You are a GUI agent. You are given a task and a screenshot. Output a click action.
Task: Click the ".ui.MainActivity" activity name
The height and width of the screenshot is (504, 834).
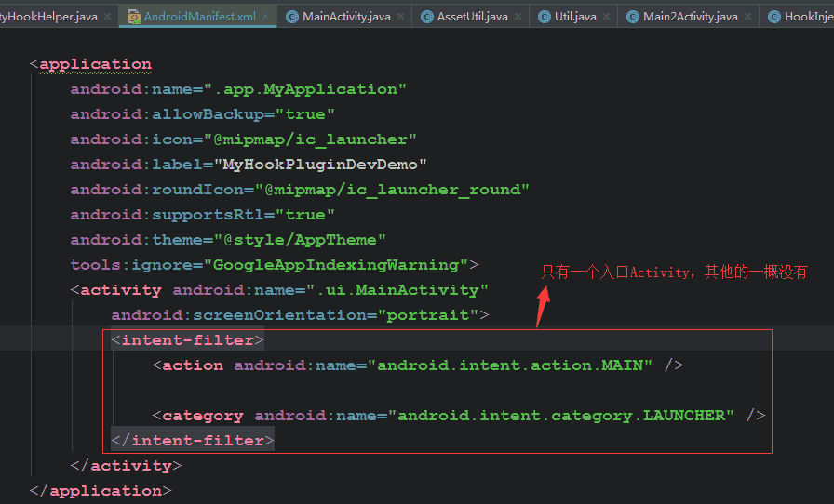click(397, 290)
